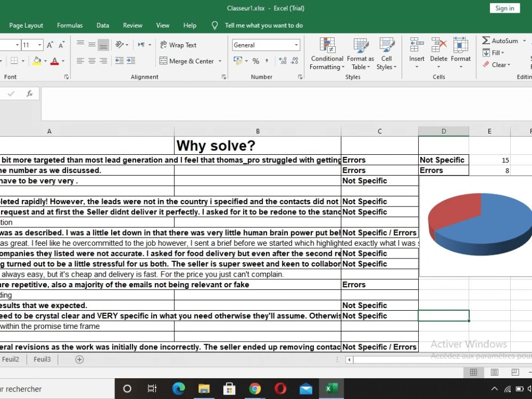The width and height of the screenshot is (532, 399).
Task: Open Format as Table gallery
Action: tap(360, 54)
